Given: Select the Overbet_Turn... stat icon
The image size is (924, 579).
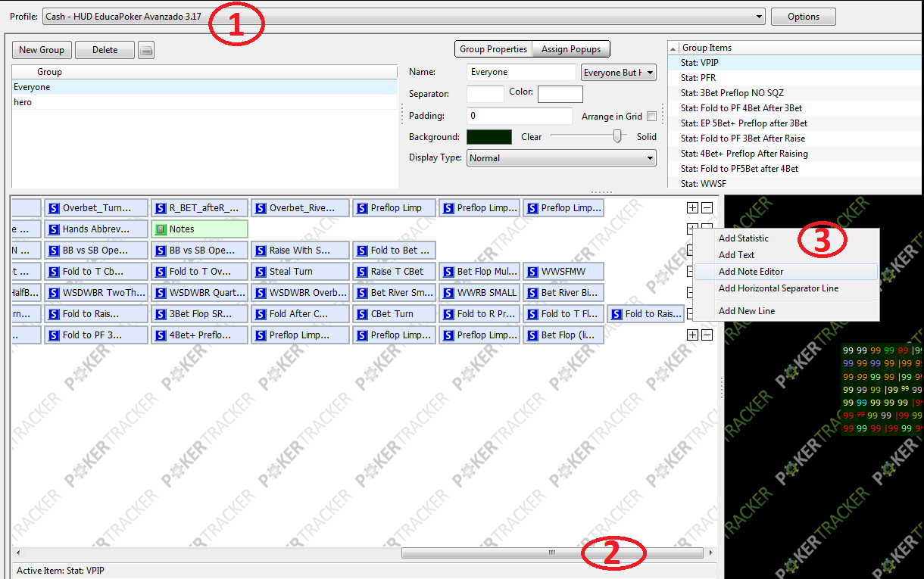Looking at the screenshot, I should (x=53, y=208).
